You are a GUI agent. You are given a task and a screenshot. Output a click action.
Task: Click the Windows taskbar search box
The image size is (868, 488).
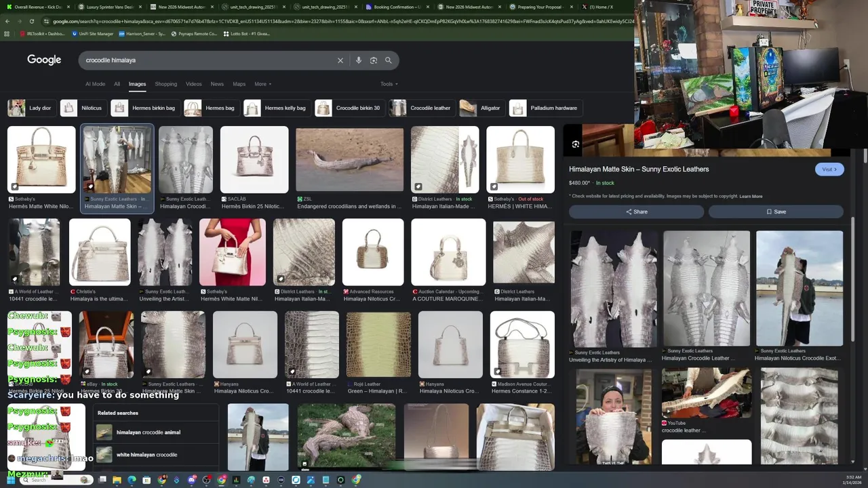[x=57, y=480]
